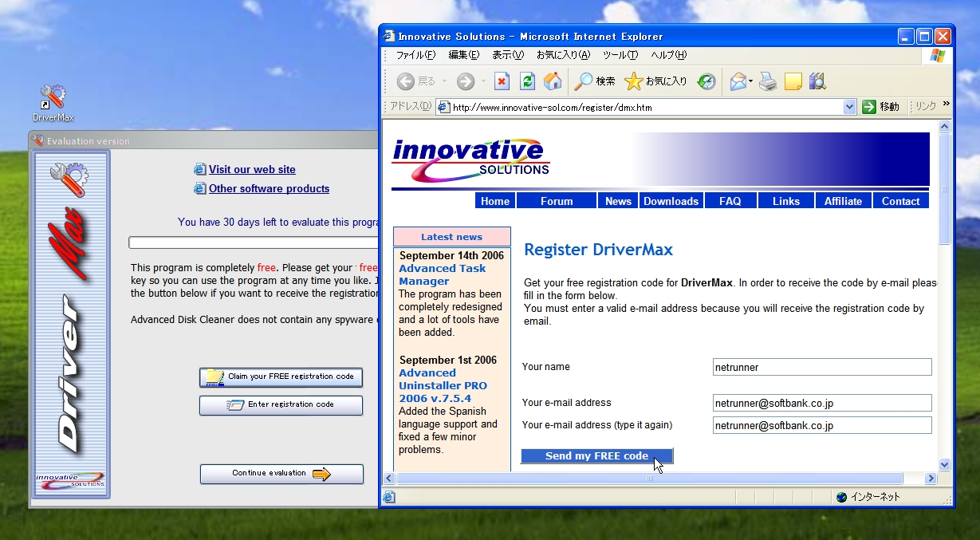Click the status bar page icon in IE
Viewport: 980px width, 540px height.
pyautogui.click(x=389, y=497)
